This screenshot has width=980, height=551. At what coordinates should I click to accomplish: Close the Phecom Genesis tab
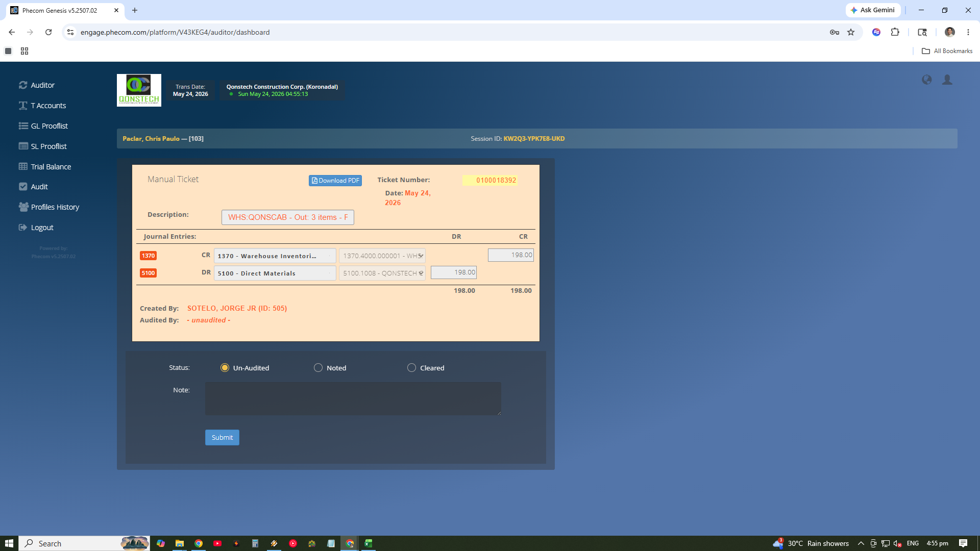[116, 10]
